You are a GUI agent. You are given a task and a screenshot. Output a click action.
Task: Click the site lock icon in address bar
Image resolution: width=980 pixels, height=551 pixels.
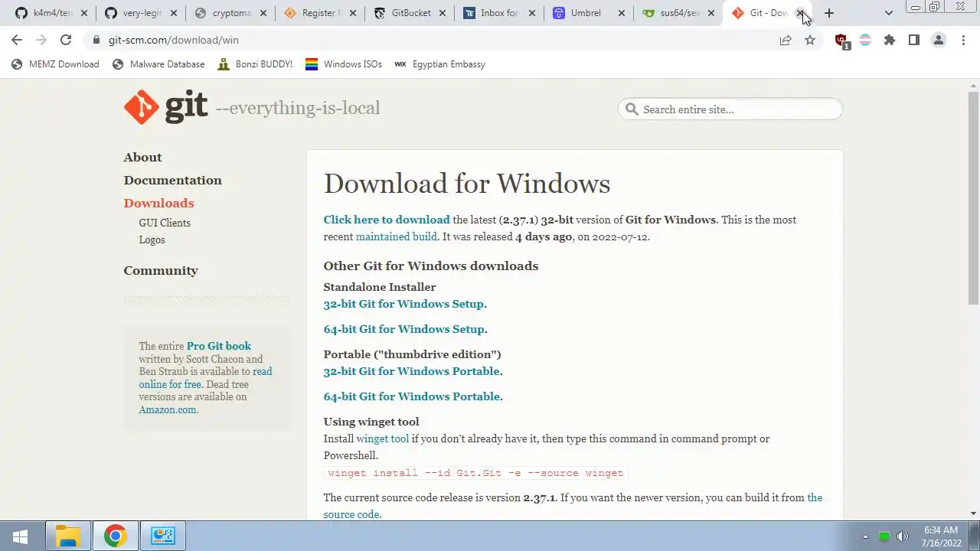96,40
